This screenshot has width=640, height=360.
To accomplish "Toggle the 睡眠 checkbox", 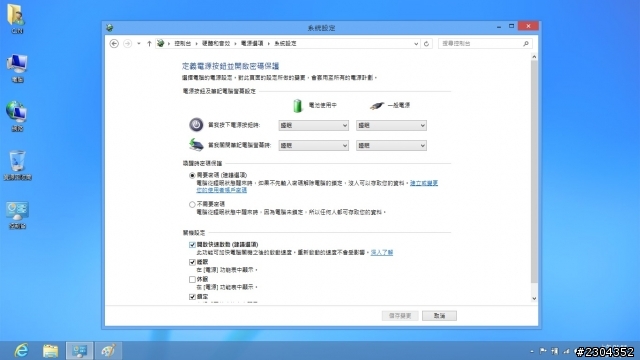I will [x=192, y=262].
